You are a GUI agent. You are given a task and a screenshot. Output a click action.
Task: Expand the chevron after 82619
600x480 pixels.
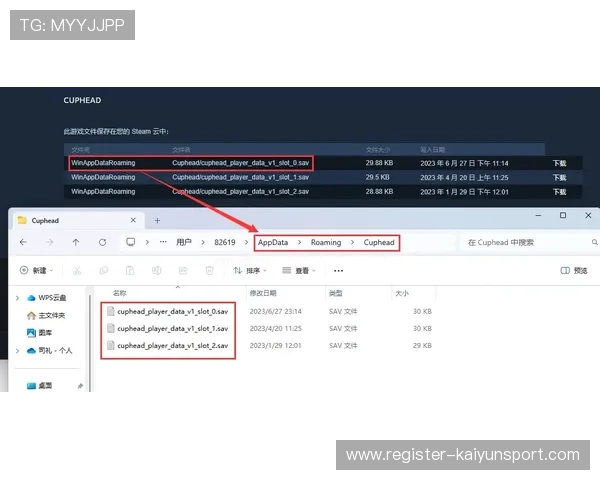(x=246, y=242)
